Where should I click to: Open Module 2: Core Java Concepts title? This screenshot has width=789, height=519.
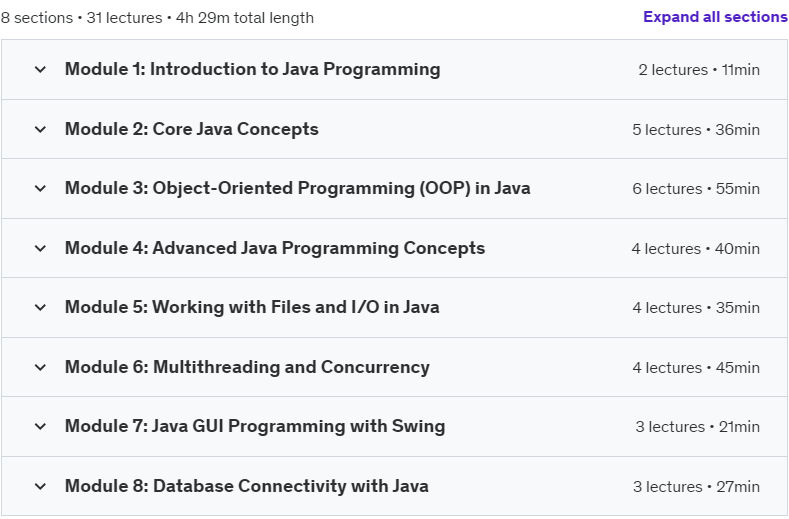coord(192,129)
